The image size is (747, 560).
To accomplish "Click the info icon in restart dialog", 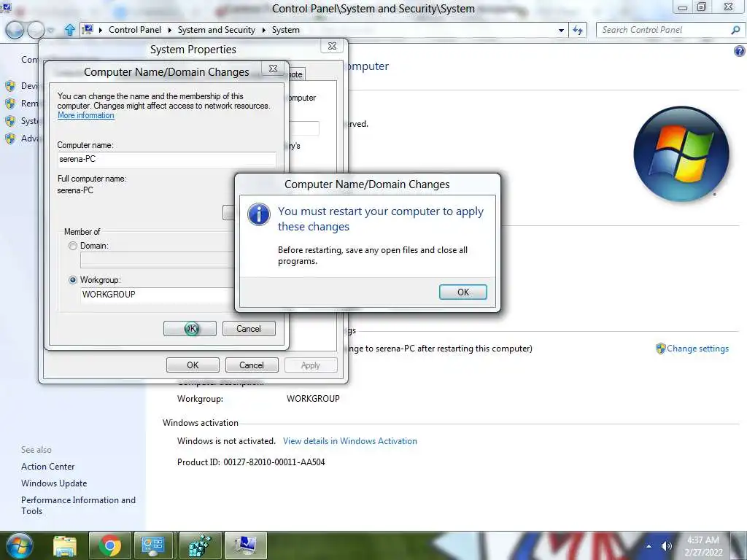I will [x=259, y=214].
